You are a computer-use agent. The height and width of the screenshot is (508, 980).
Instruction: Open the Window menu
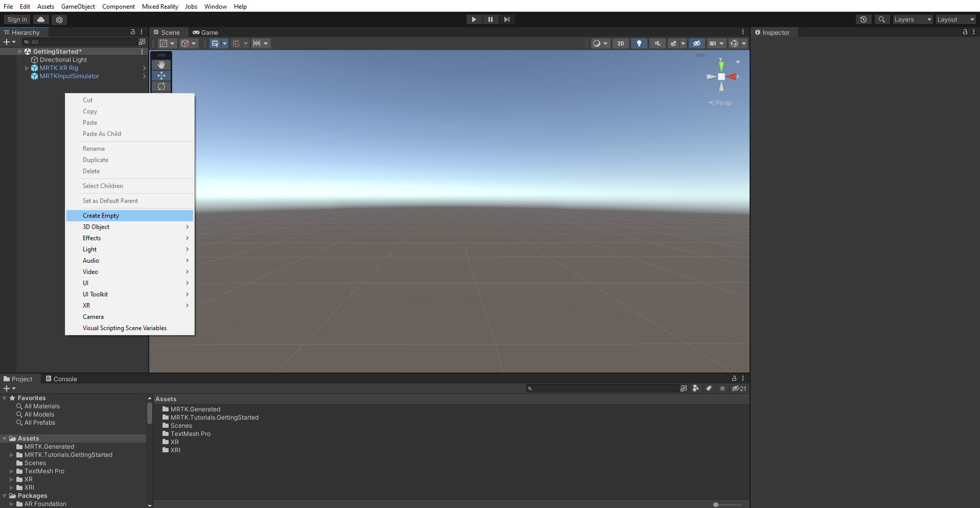[x=216, y=7]
